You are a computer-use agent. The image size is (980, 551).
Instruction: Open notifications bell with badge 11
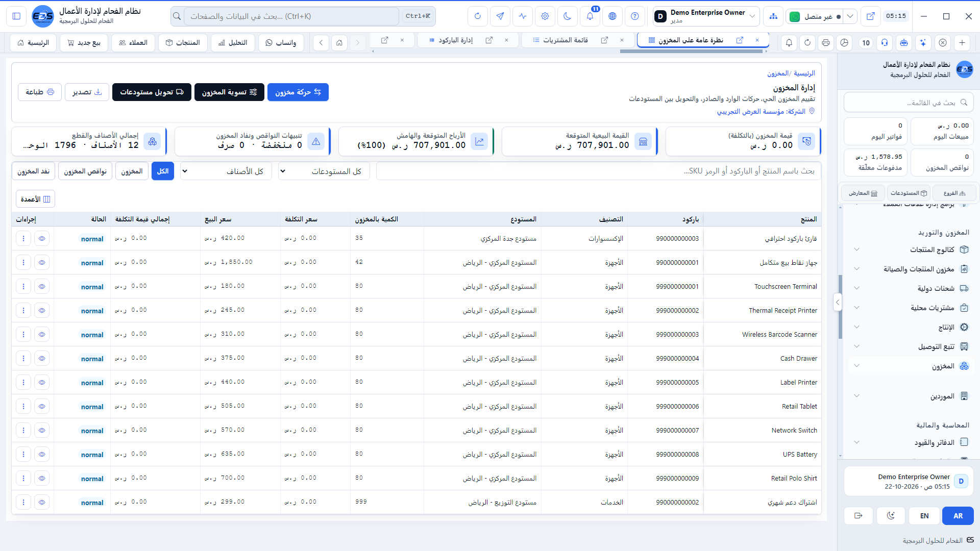[x=590, y=16]
